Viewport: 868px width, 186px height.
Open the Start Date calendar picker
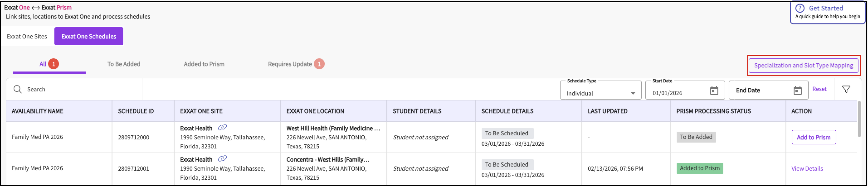(x=714, y=91)
